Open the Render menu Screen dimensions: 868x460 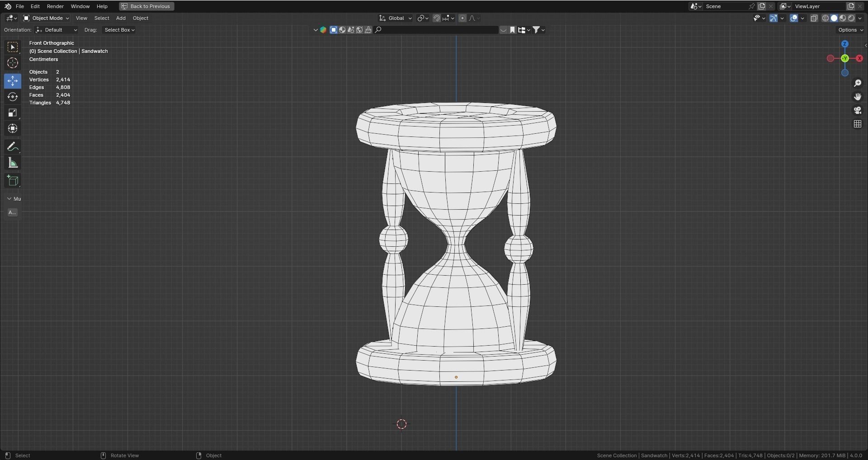(55, 6)
